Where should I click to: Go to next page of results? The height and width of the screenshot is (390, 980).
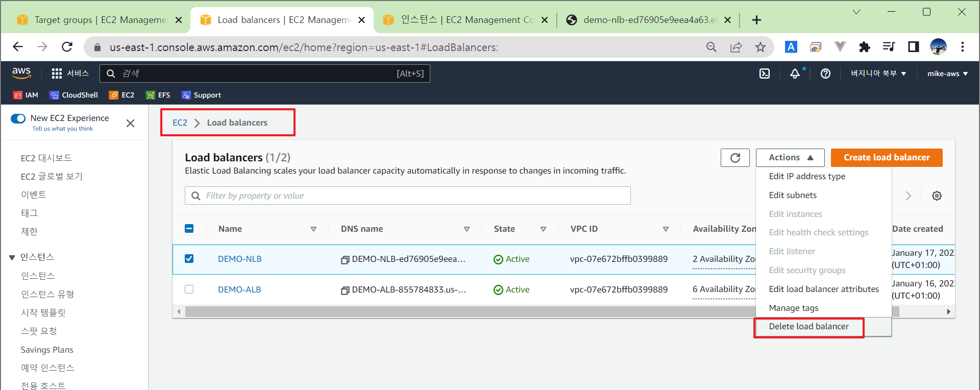click(x=909, y=196)
